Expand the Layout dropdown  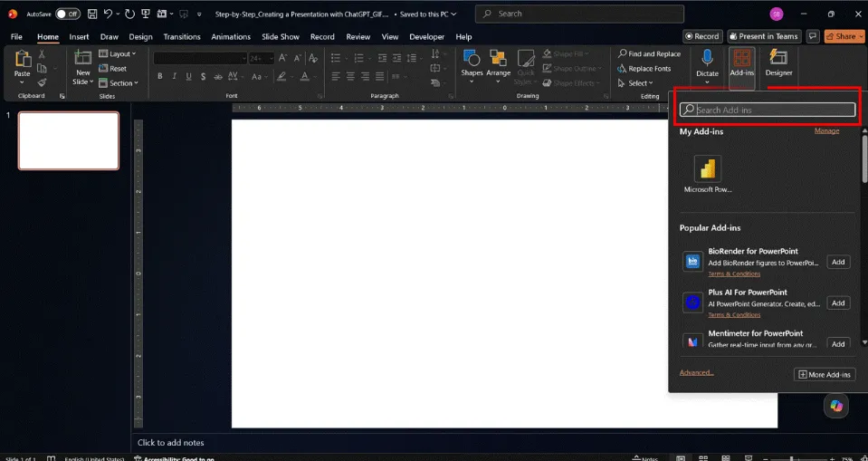coord(118,53)
